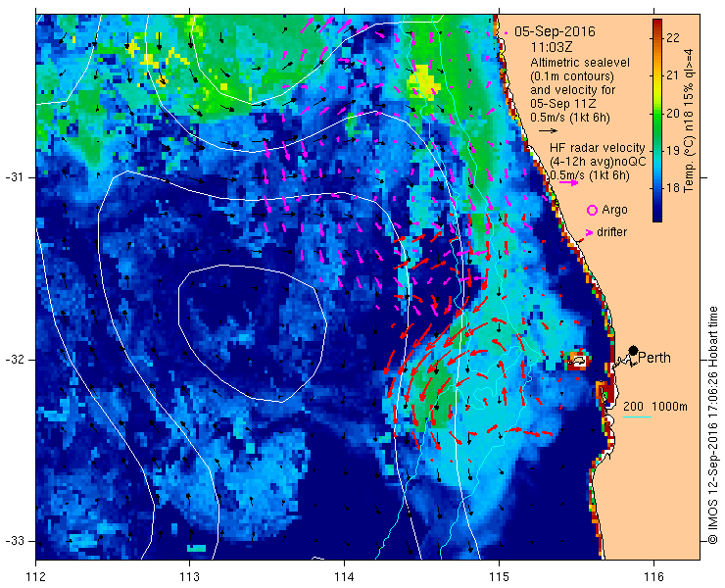Click the 'HF radar velocity' legend text
The height and width of the screenshot is (588, 725).
click(x=598, y=148)
